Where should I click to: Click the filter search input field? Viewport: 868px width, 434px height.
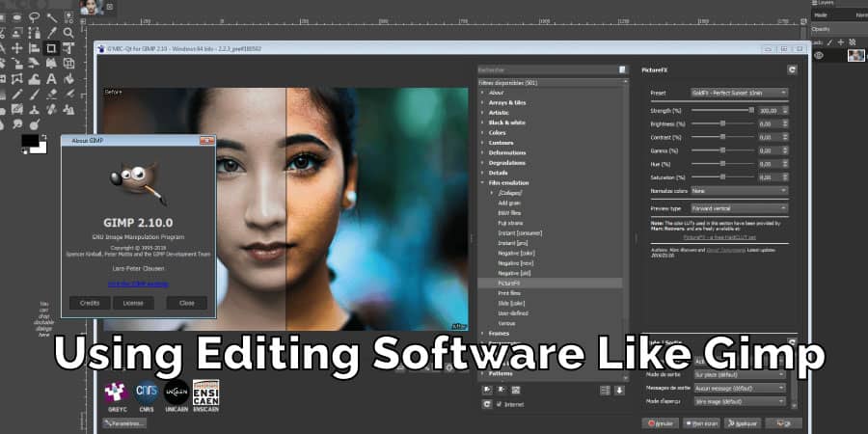click(548, 69)
